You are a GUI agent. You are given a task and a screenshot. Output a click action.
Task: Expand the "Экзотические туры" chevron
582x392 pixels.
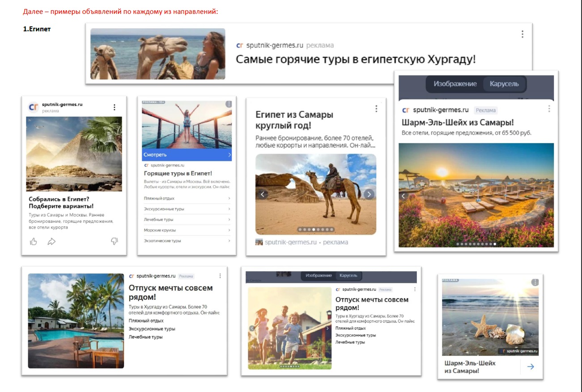[229, 241]
